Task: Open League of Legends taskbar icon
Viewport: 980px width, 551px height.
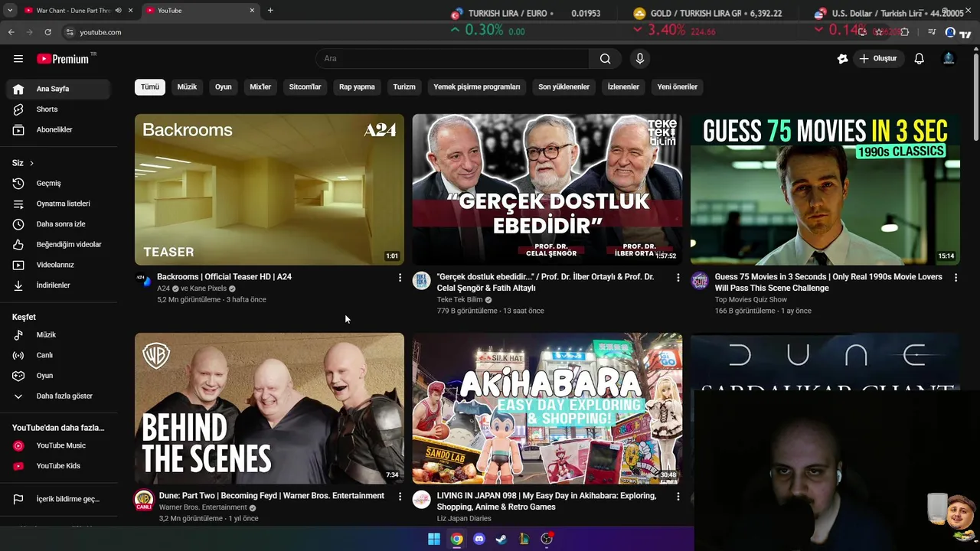Action: click(x=524, y=539)
